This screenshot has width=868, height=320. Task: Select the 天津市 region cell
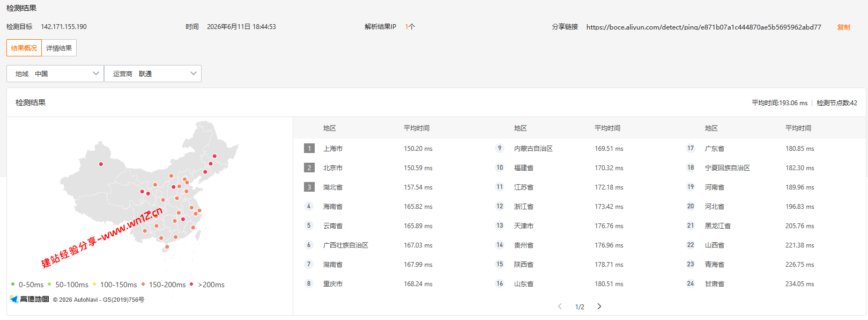pos(524,226)
